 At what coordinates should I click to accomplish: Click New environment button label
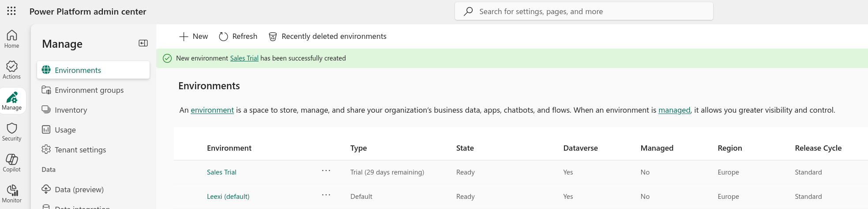(x=200, y=36)
